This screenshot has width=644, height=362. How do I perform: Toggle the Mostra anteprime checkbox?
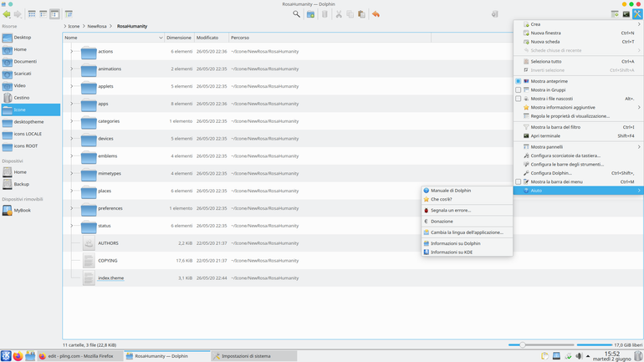(x=519, y=81)
